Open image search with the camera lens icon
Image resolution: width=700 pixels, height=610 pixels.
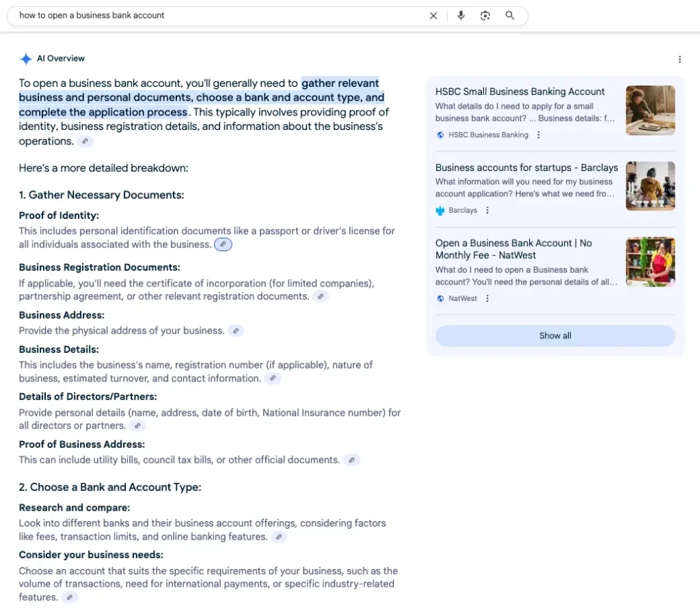(485, 16)
